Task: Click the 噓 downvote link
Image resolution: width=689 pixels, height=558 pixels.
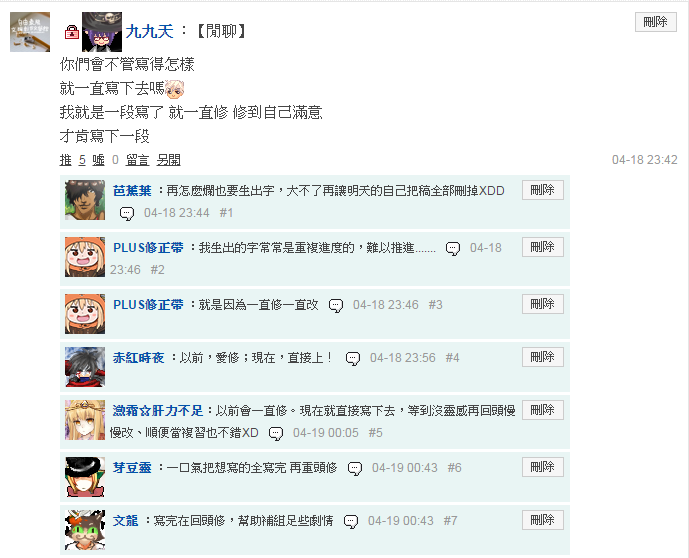Action: (x=98, y=160)
